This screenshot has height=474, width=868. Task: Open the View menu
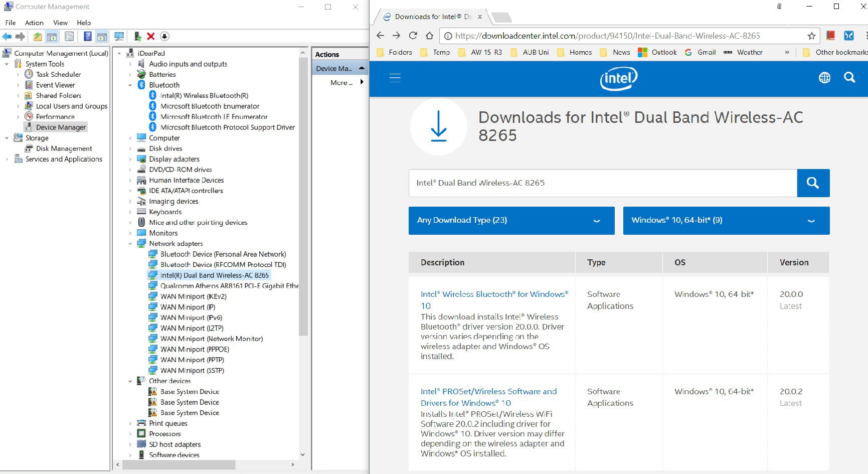click(60, 23)
